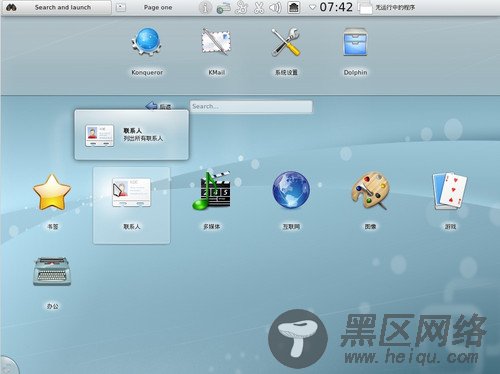Open 系统设置 system settings

[x=286, y=52]
